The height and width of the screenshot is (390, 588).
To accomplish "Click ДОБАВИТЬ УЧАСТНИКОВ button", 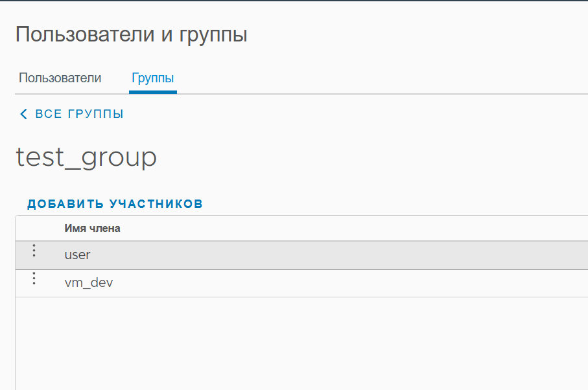I will pyautogui.click(x=115, y=204).
